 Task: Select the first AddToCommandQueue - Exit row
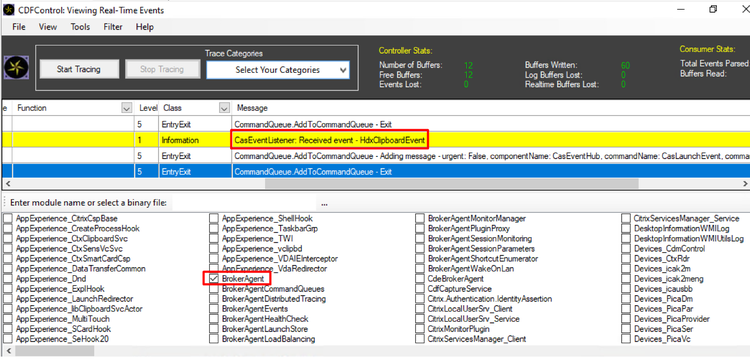[x=375, y=124]
